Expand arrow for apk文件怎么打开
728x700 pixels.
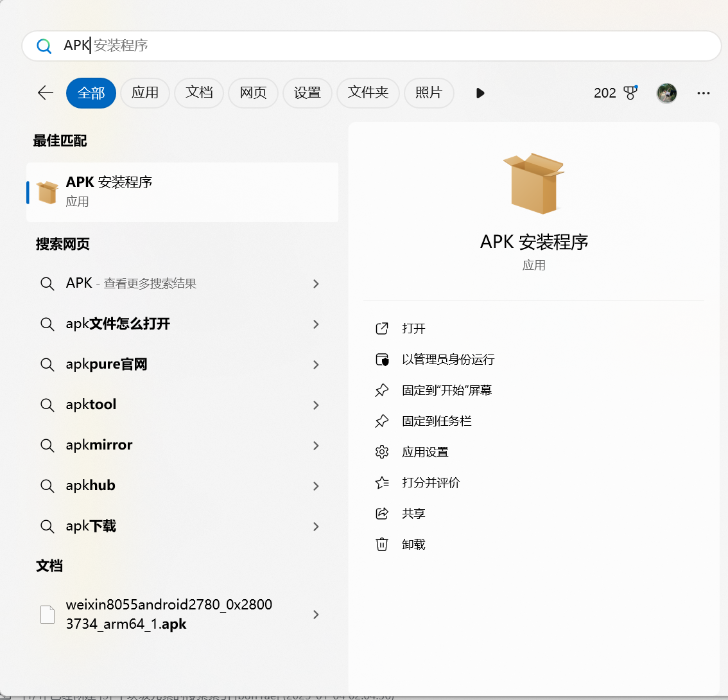pos(316,324)
